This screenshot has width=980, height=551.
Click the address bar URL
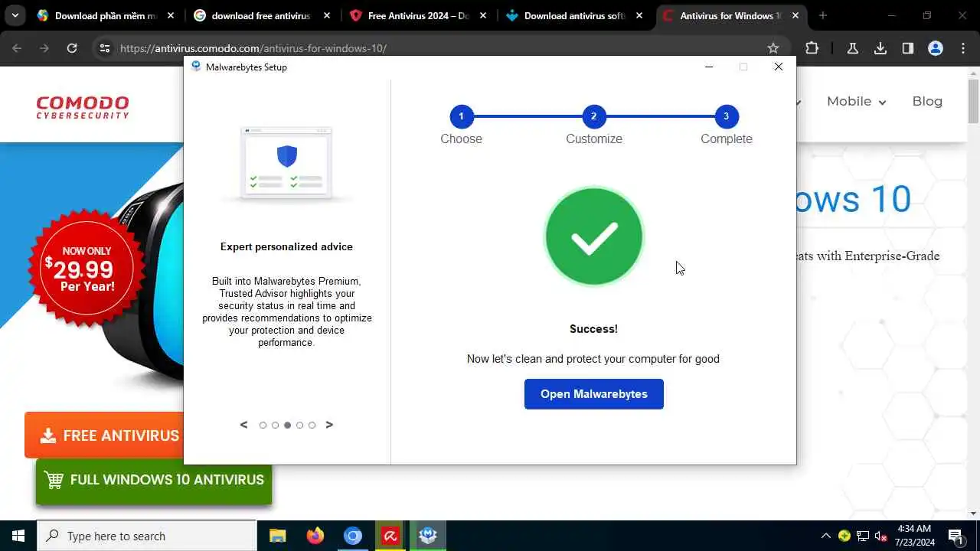coord(253,48)
